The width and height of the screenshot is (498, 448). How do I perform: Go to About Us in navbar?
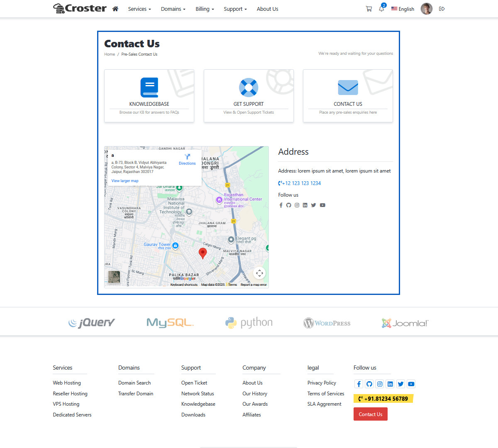(267, 9)
